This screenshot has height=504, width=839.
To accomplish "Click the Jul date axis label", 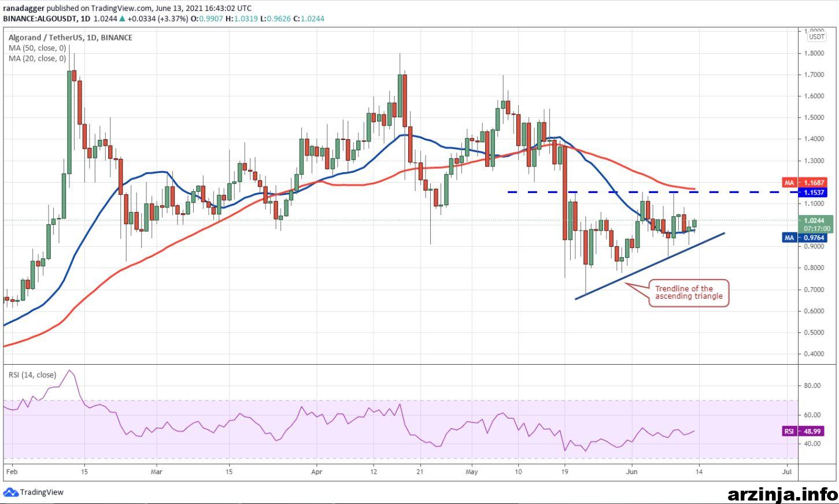I will pyautogui.click(x=786, y=472).
